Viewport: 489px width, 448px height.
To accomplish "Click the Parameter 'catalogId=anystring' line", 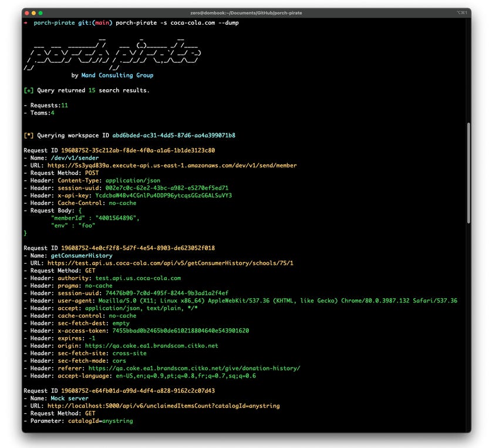I will tap(78, 421).
